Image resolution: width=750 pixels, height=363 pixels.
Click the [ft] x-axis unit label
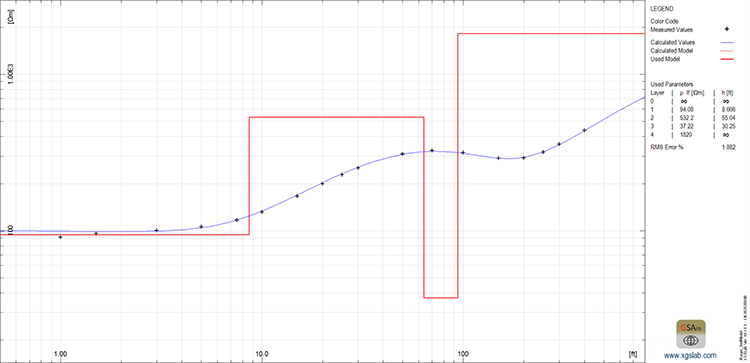coord(633,355)
